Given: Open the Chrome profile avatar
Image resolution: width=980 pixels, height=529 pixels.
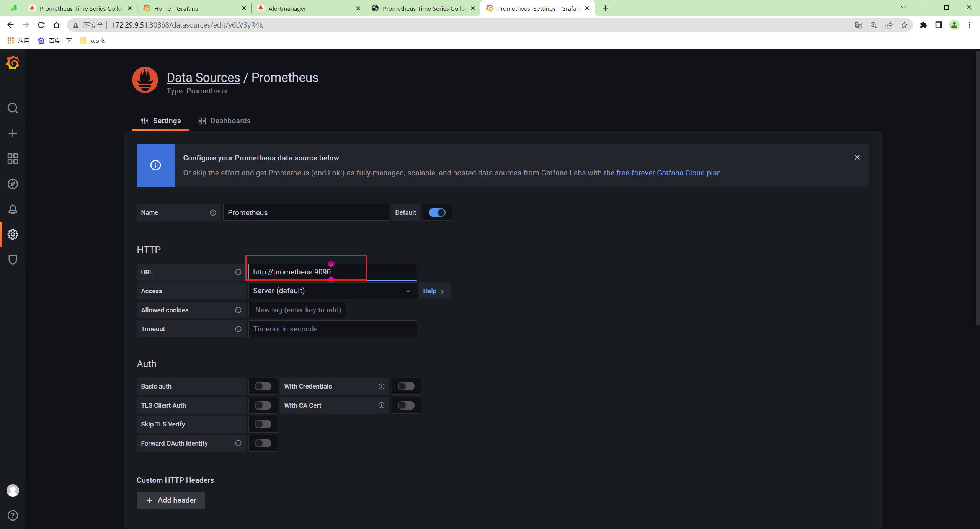Looking at the screenshot, I should pyautogui.click(x=954, y=25).
